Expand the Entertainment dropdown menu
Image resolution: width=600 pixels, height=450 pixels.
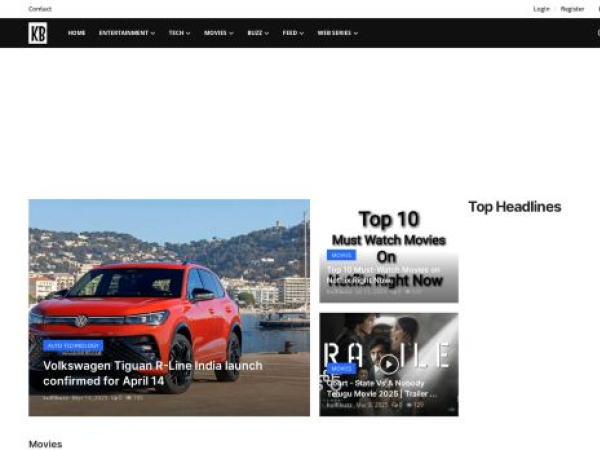click(127, 33)
